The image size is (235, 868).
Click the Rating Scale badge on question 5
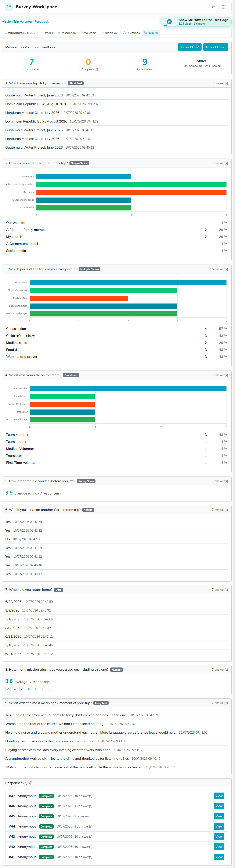[x=86, y=481]
